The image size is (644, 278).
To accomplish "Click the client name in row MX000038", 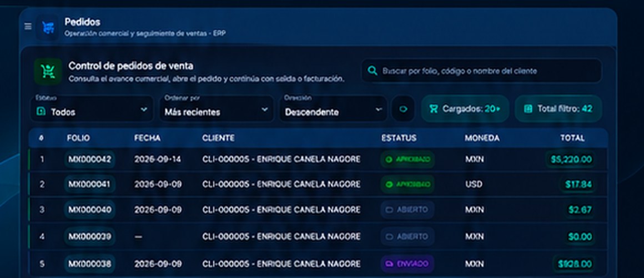I will [281, 264].
